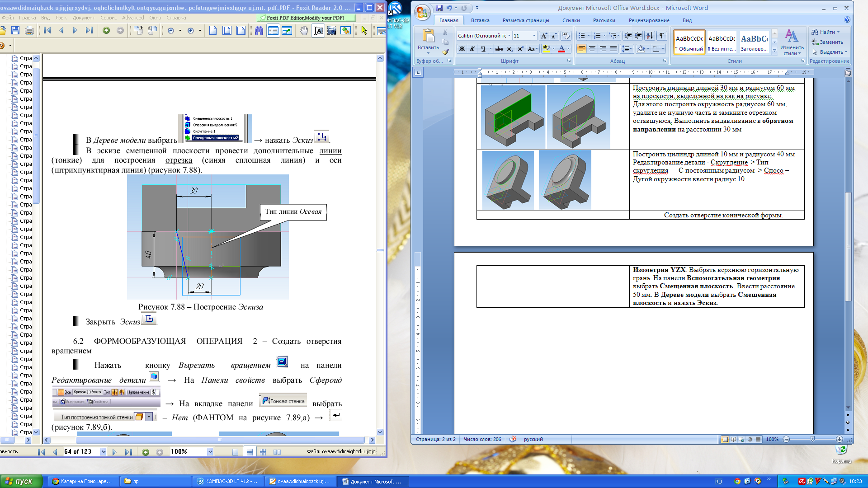The image size is (868, 488).
Task: Increase font size in Word
Action: click(544, 36)
